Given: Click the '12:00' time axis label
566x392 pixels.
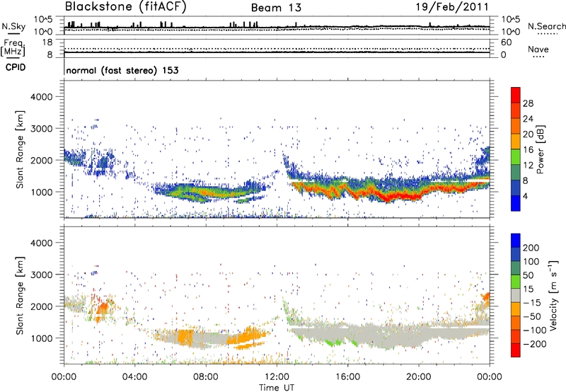Looking at the screenshot, I should (277, 377).
